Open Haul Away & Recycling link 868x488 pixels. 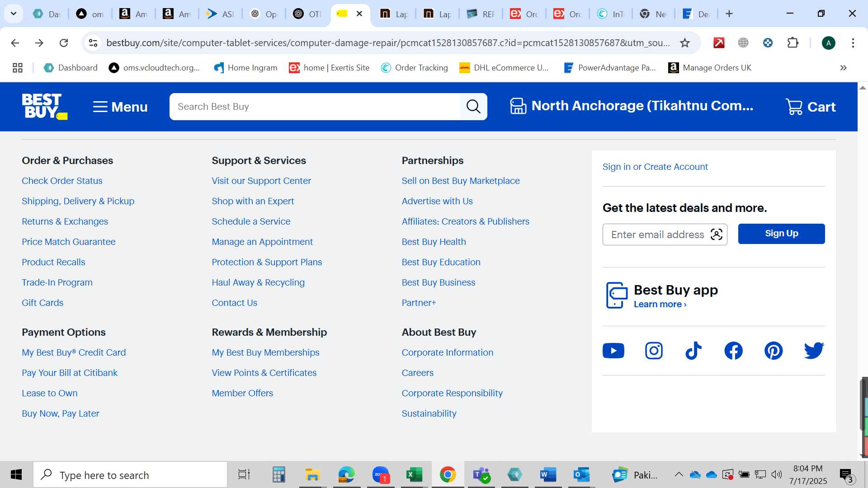click(258, 282)
